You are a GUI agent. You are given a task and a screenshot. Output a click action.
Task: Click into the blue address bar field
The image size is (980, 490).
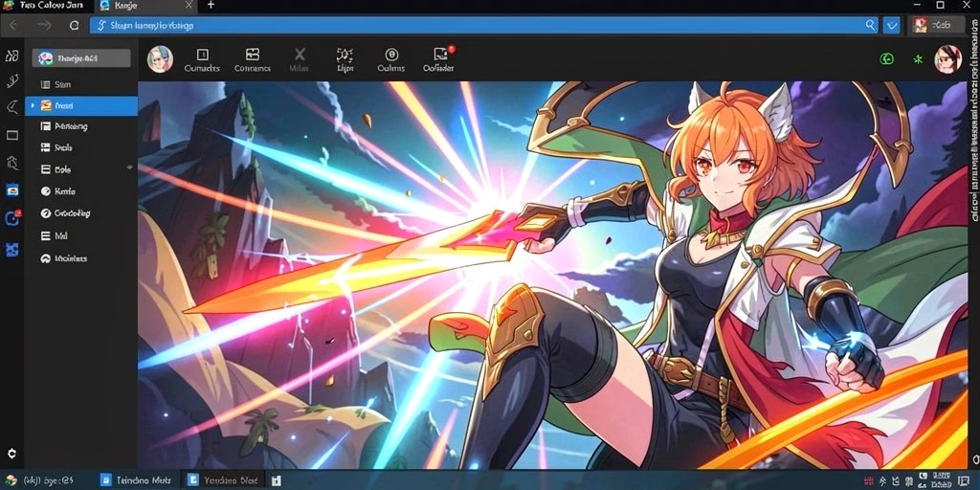pyautogui.click(x=484, y=25)
